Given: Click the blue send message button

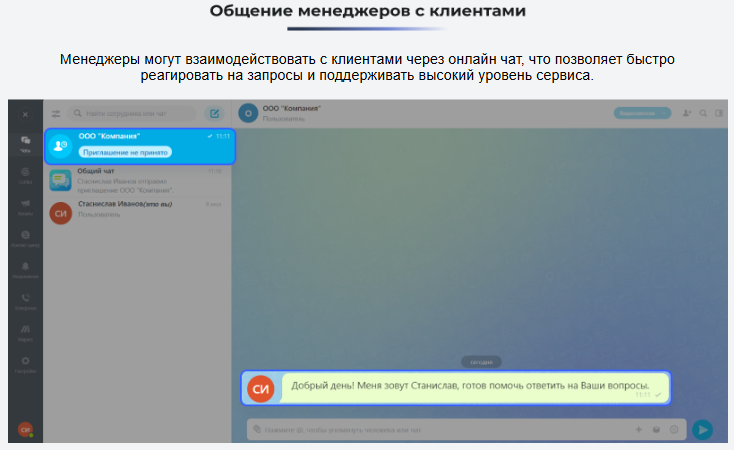Looking at the screenshot, I should (x=703, y=429).
